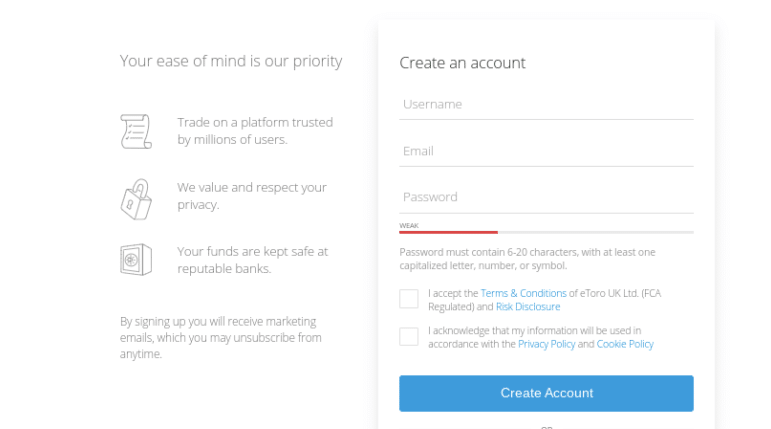Open the Terms & Conditions link
Image resolution: width=771 pixels, height=429 pixels.
[x=523, y=293]
